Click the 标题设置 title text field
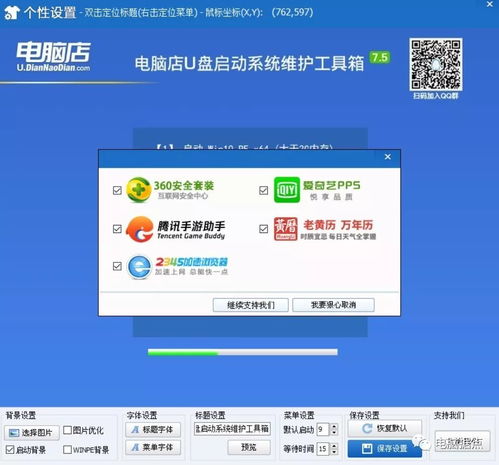This screenshot has height=465, width=499. pos(232,429)
